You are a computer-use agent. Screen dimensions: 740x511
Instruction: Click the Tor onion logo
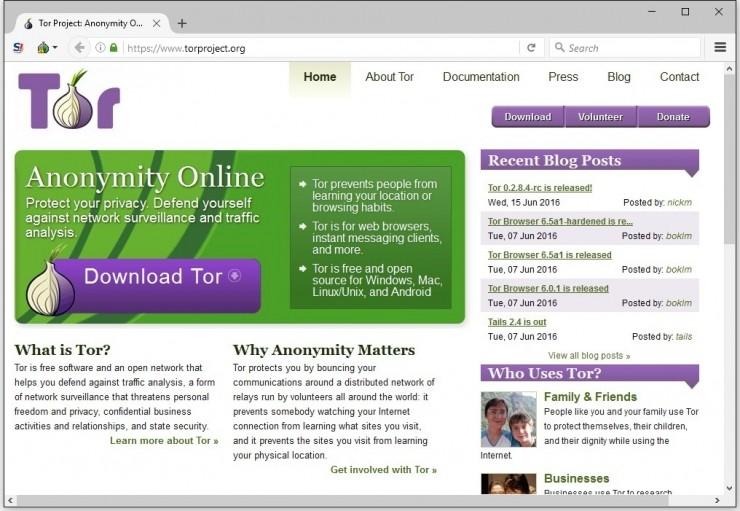click(68, 100)
